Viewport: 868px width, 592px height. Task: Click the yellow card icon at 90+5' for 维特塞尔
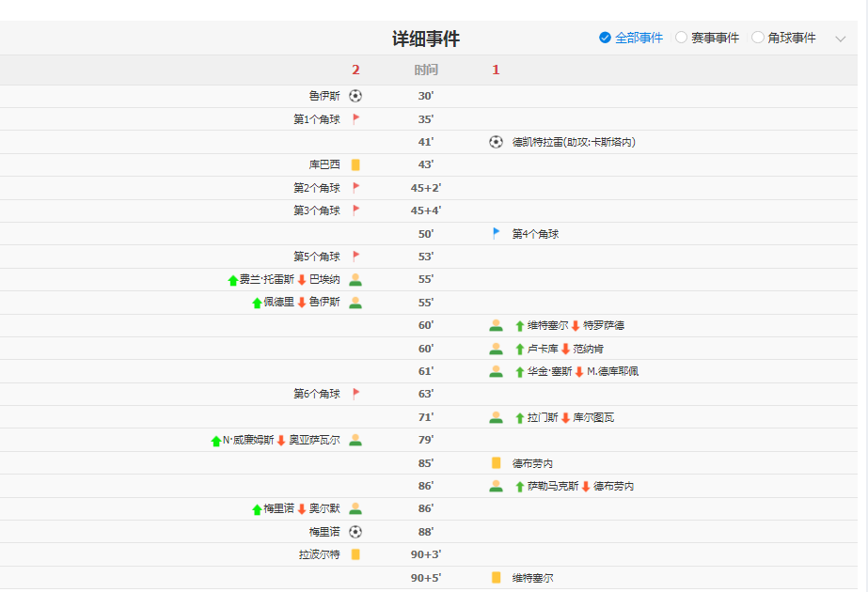496,578
